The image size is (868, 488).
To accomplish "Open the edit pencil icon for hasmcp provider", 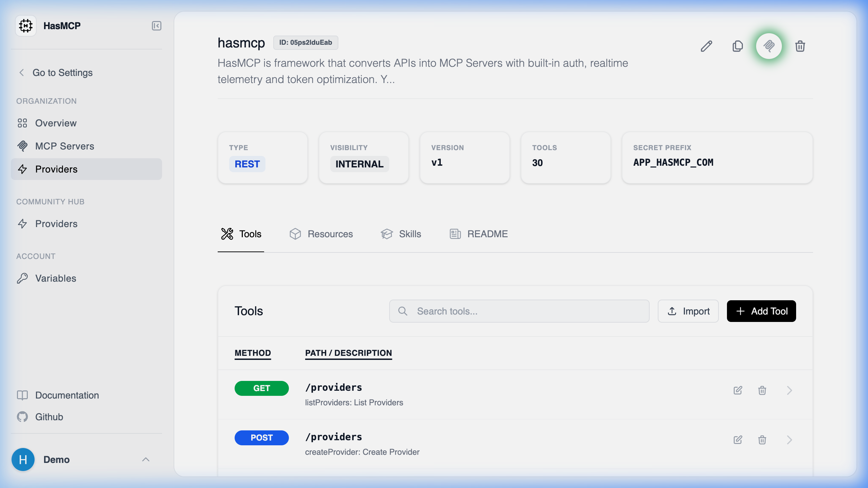I will (x=706, y=46).
